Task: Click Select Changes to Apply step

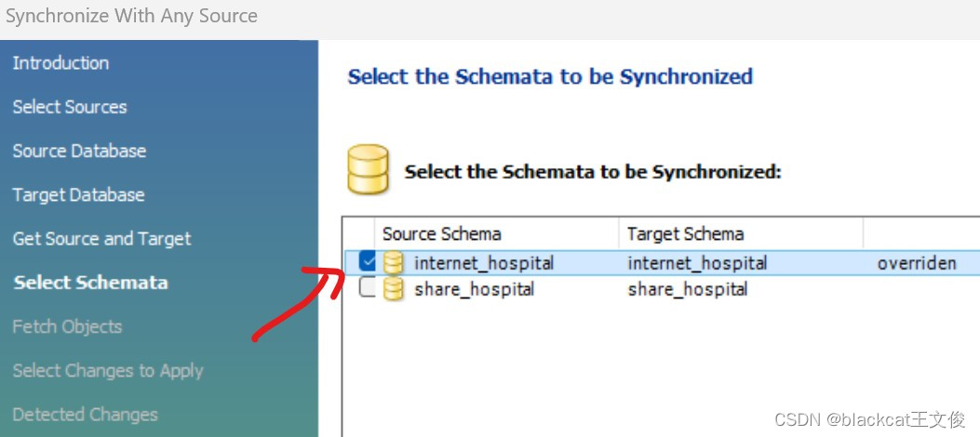Action: click(x=107, y=370)
